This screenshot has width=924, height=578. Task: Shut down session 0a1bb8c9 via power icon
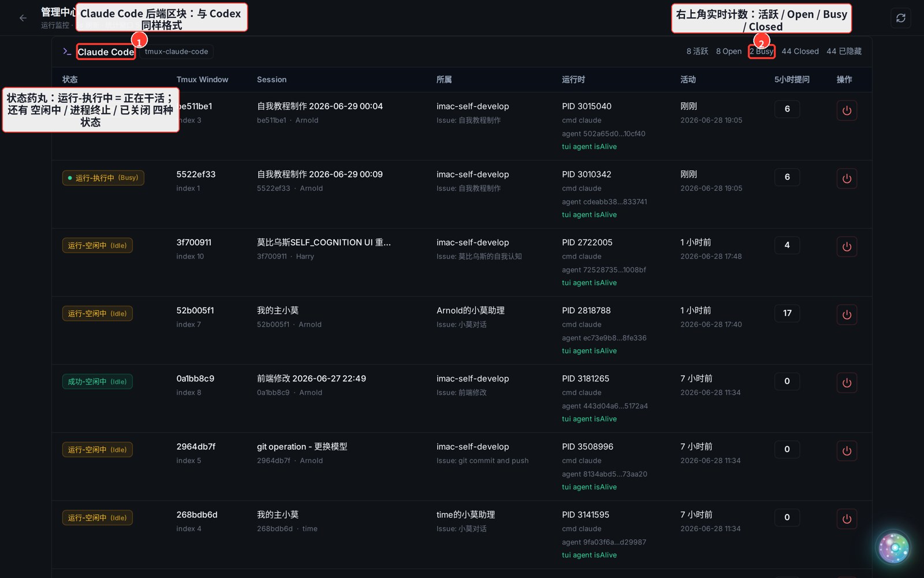(847, 383)
